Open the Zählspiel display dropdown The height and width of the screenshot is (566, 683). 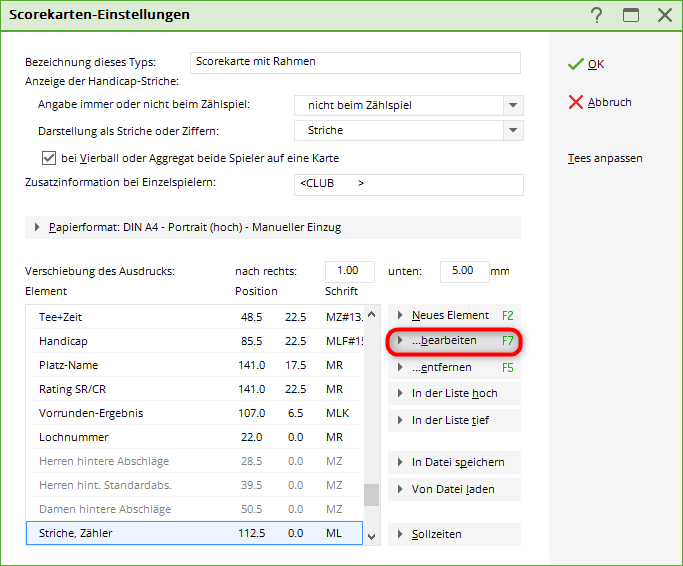point(513,105)
